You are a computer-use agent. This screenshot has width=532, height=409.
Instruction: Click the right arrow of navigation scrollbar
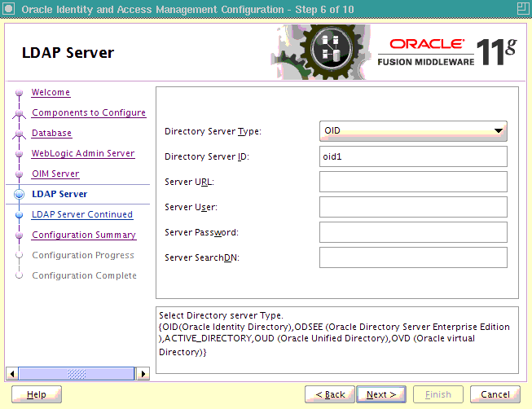coord(143,374)
